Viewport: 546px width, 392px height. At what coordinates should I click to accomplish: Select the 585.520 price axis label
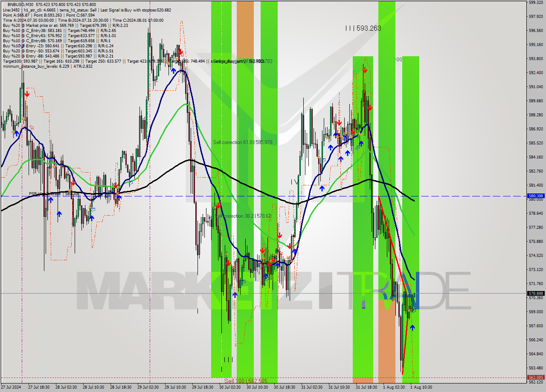point(536,143)
